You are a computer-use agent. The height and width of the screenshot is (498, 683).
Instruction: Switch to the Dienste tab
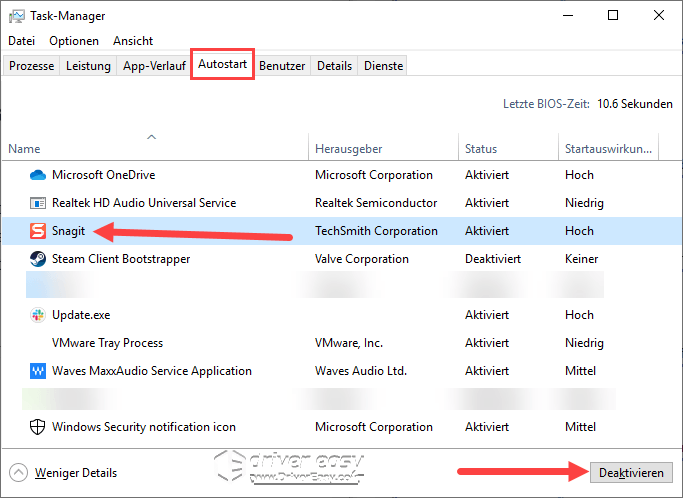pyautogui.click(x=383, y=66)
